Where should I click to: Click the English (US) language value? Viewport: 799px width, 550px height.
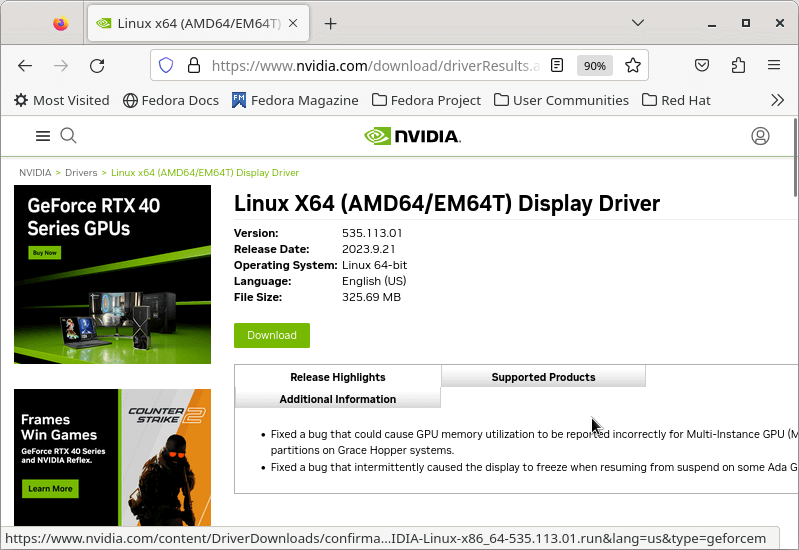374,281
